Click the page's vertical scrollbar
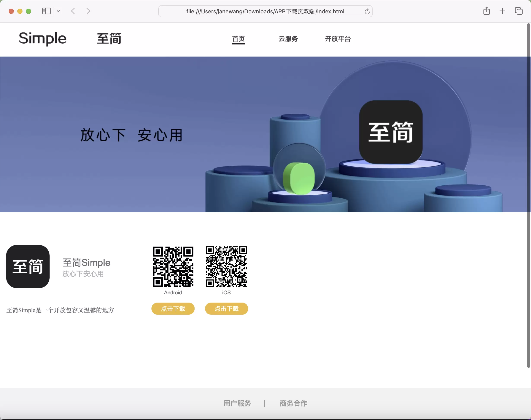The image size is (531, 420). (528, 196)
